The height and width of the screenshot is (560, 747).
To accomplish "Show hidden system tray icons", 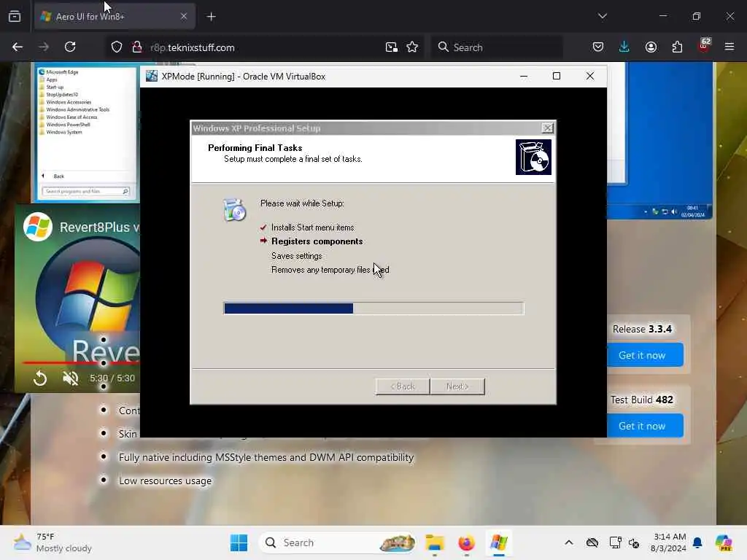I will coord(569,542).
